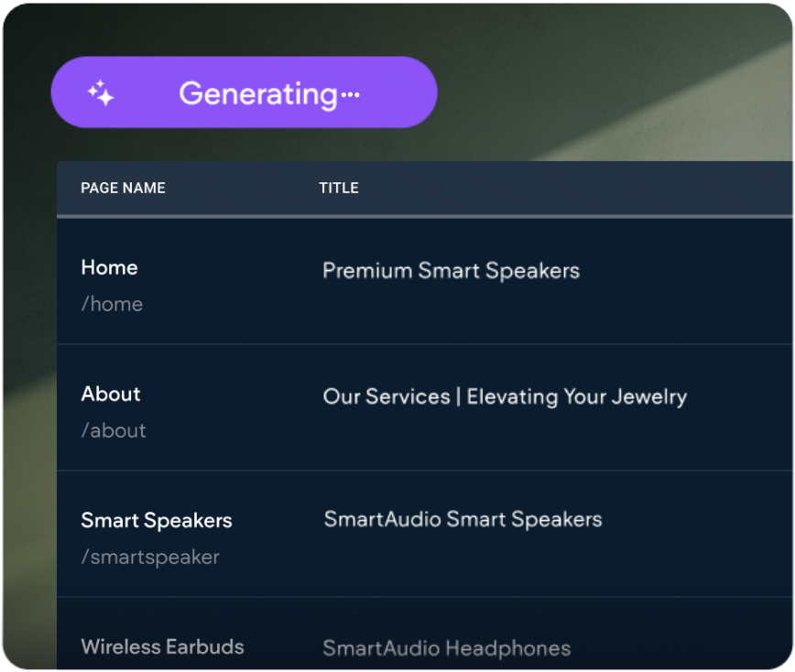Sort by the PAGE NAME column header
The width and height of the screenshot is (795, 672).
(x=123, y=188)
